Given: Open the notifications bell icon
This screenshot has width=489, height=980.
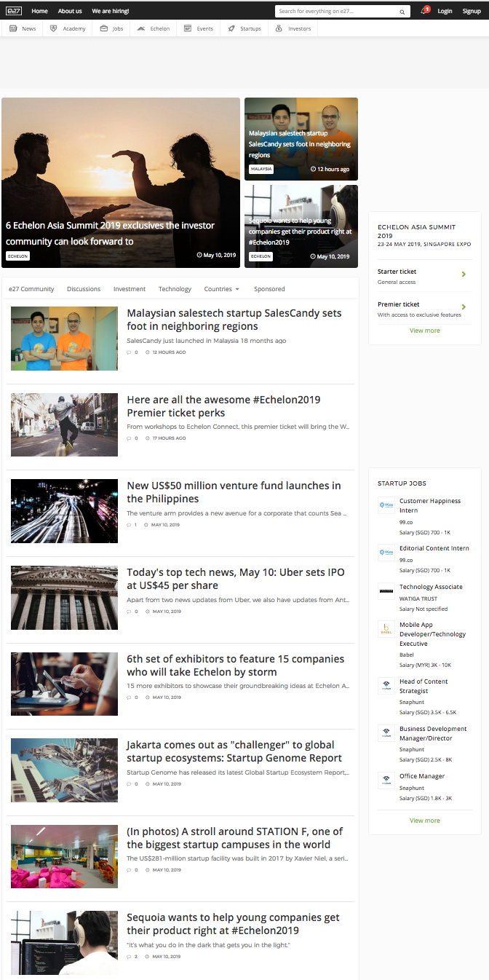Looking at the screenshot, I should tap(424, 11).
